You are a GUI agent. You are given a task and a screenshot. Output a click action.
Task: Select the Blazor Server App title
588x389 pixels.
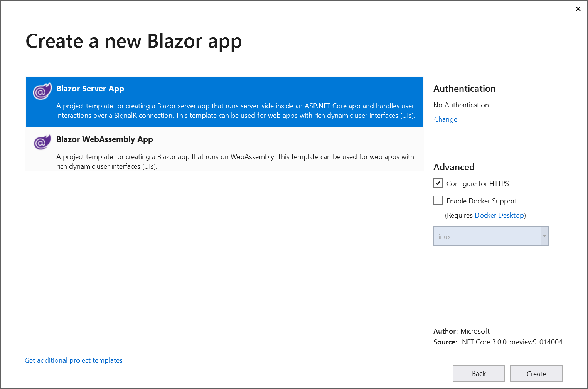90,89
